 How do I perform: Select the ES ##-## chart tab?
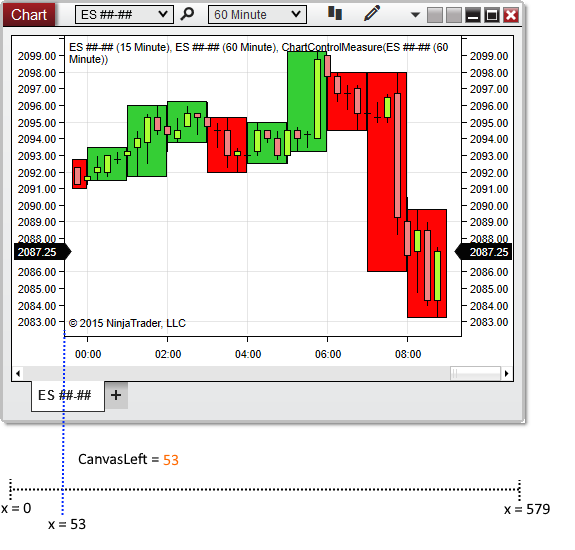click(x=68, y=396)
